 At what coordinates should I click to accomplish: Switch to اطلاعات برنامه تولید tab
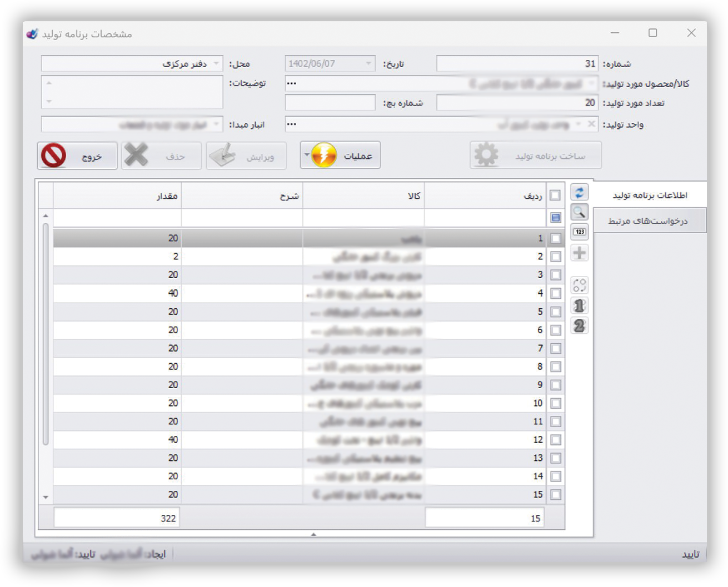pyautogui.click(x=650, y=195)
